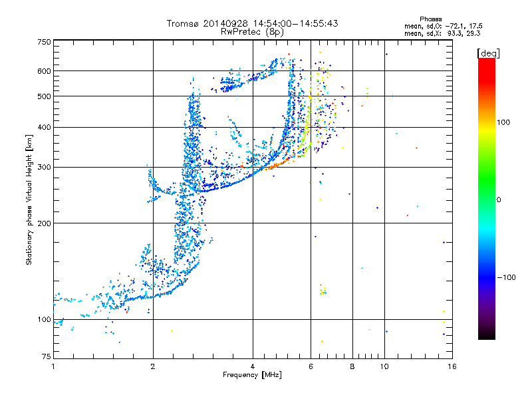
Task: Click the y-axis tick label '75'
Action: tap(47, 356)
